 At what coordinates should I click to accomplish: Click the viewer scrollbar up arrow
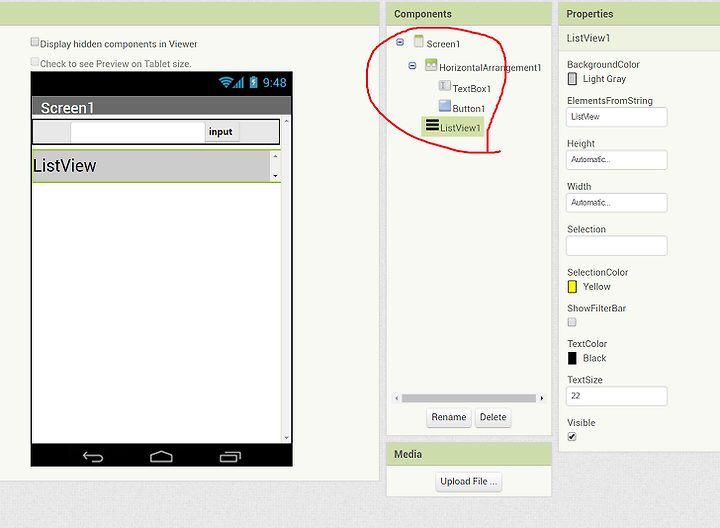(x=287, y=121)
